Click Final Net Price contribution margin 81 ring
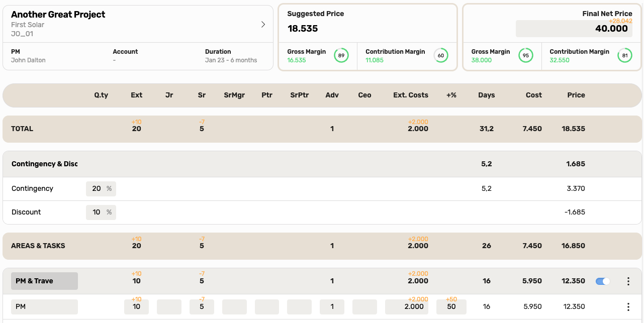The image size is (644, 323). pyautogui.click(x=625, y=55)
